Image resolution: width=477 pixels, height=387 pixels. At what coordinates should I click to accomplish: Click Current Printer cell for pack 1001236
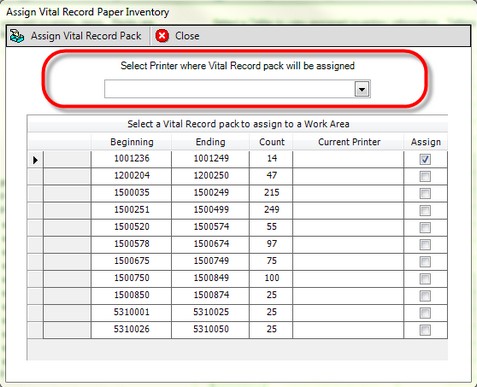[x=348, y=159]
